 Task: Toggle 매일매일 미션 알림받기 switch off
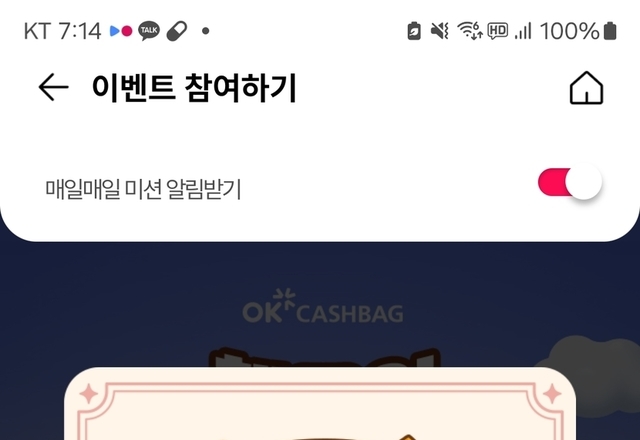(570, 182)
